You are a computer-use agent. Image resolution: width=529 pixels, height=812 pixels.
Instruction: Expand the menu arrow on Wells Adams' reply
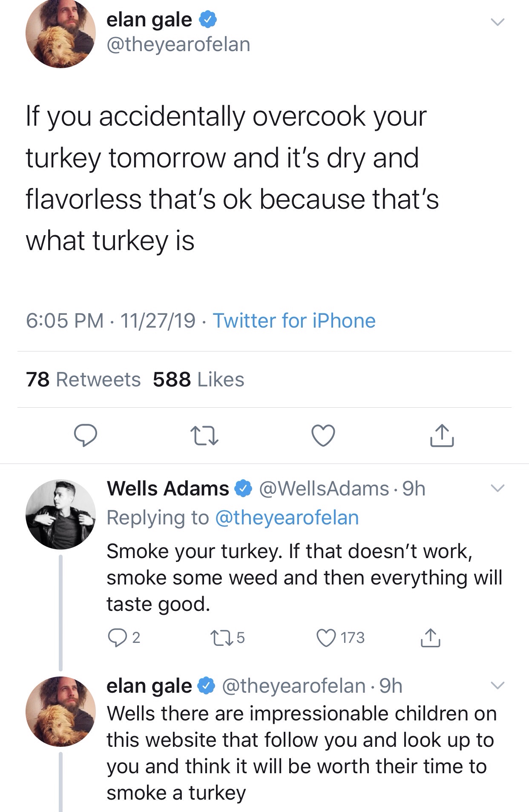tap(497, 488)
